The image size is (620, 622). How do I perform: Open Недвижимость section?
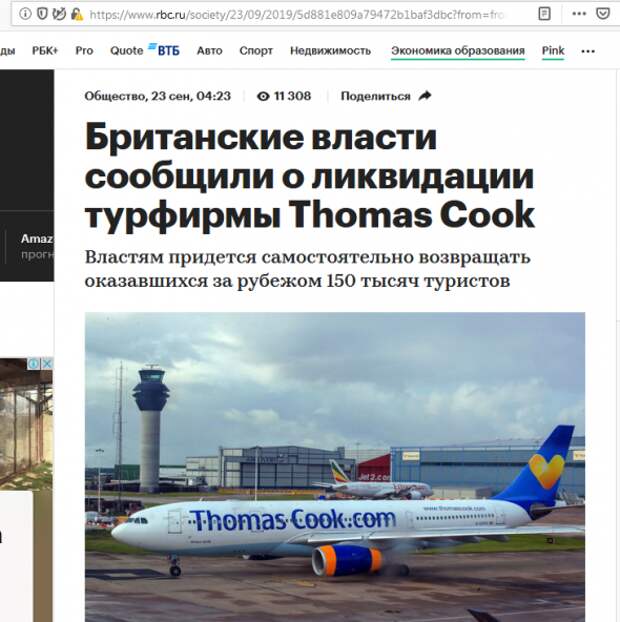[x=330, y=51]
